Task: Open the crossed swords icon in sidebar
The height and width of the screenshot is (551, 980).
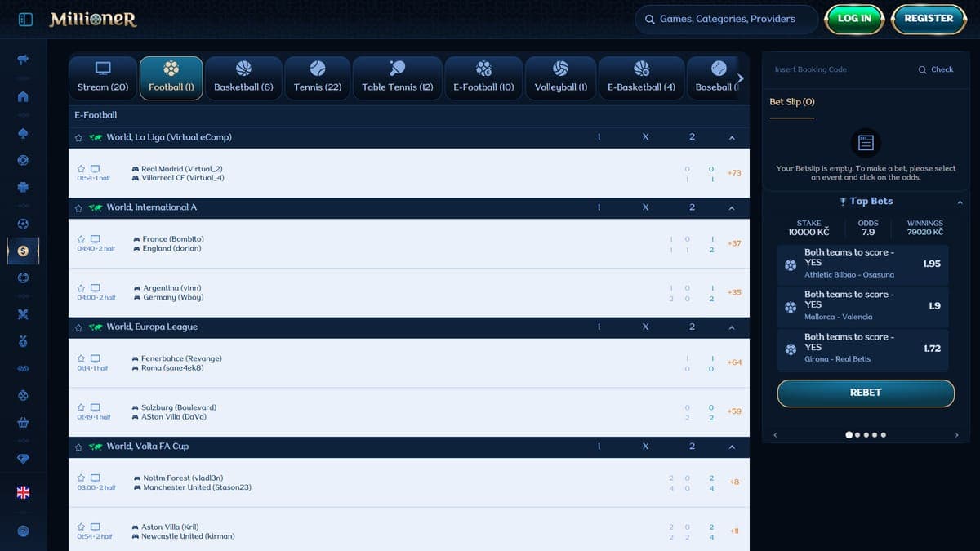Action: [x=23, y=314]
